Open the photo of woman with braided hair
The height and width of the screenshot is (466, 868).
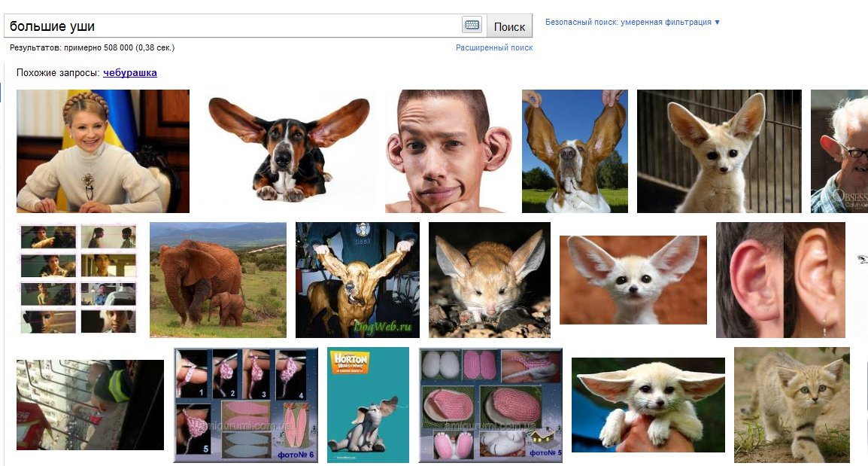pos(103,151)
